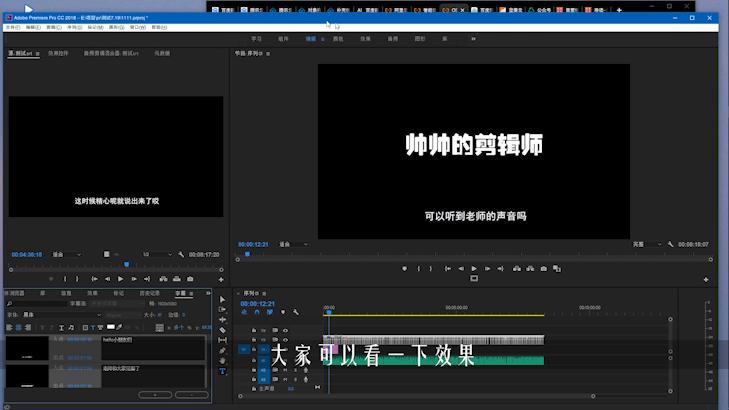Lock the top video track
The height and width of the screenshot is (410, 729).
254,331
